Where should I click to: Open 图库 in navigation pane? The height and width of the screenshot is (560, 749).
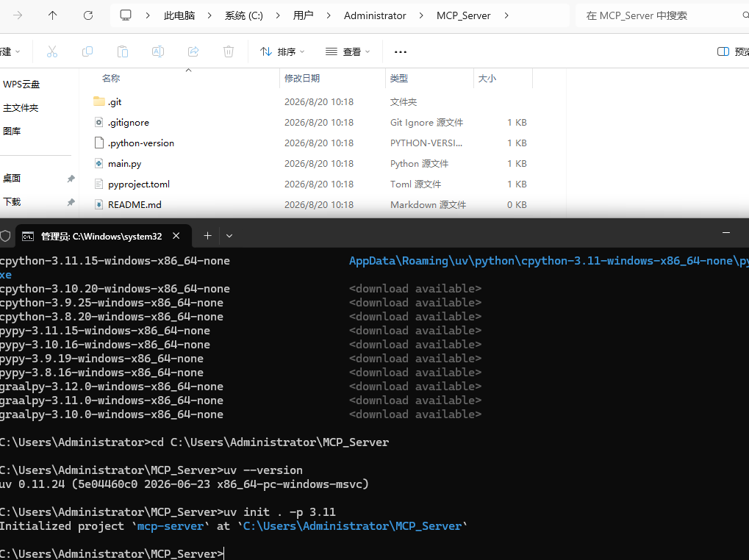[12, 132]
